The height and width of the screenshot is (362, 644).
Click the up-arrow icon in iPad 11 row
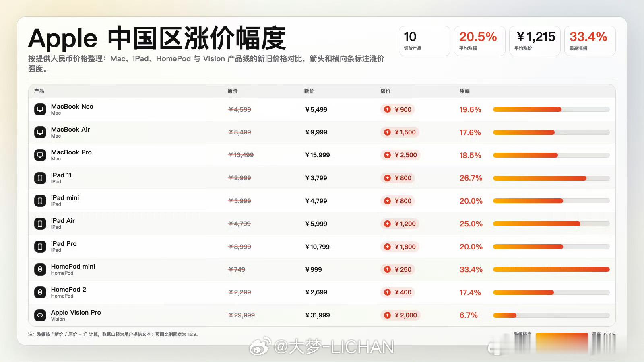(387, 178)
